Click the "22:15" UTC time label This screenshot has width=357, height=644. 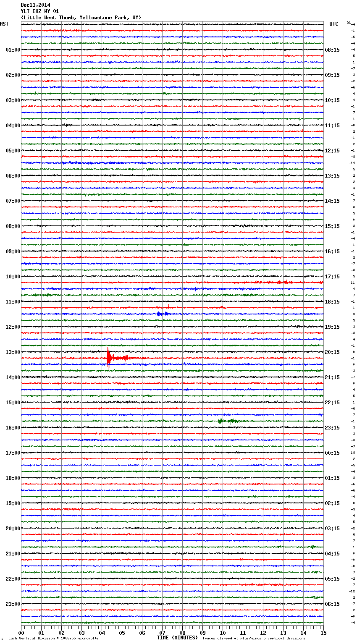pyautogui.click(x=332, y=403)
